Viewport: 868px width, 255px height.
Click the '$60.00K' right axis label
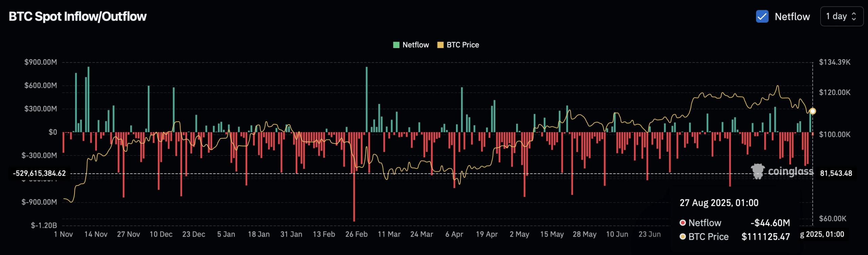833,218
